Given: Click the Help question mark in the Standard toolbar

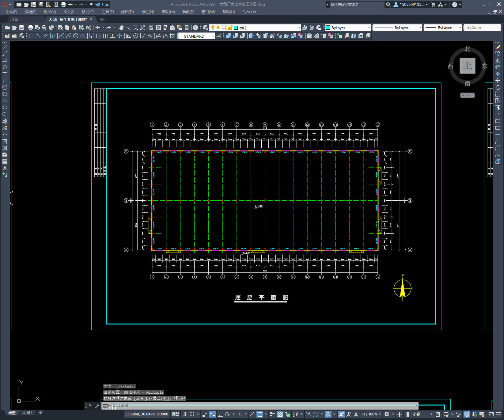Looking at the screenshot, I should (x=195, y=28).
